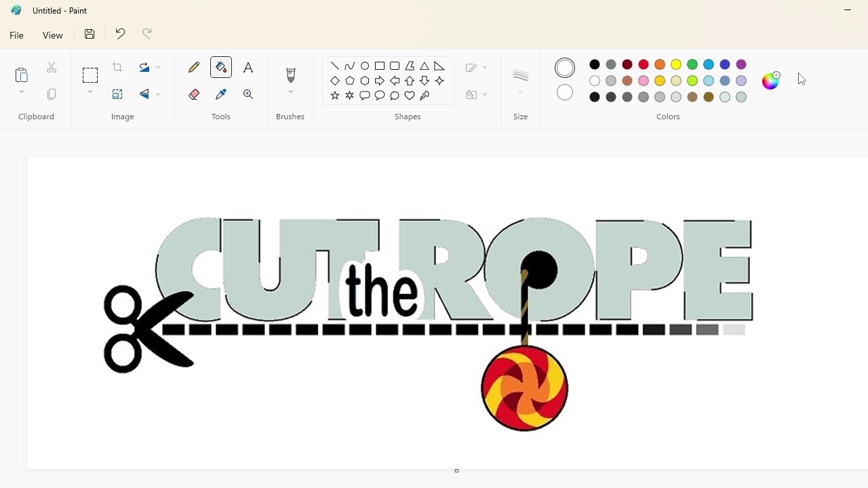The width and height of the screenshot is (868, 488).
Task: Choose the Triangle shape
Action: [x=425, y=66]
